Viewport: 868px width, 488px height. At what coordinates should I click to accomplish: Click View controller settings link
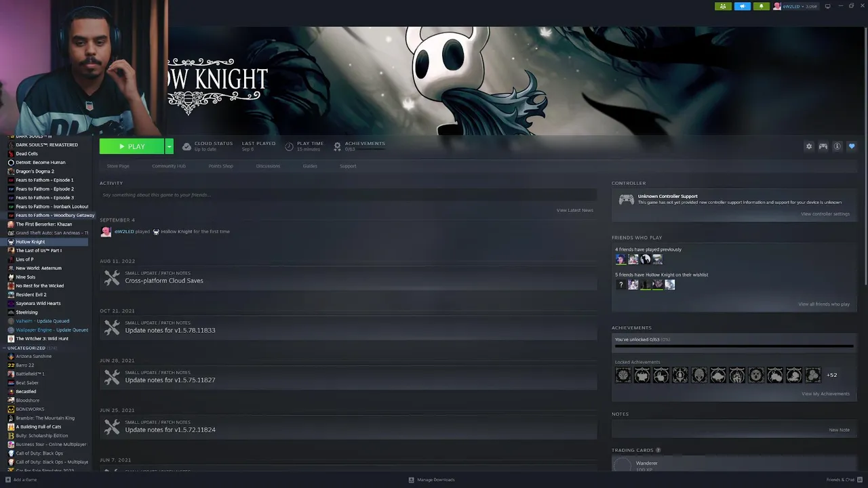click(x=825, y=214)
